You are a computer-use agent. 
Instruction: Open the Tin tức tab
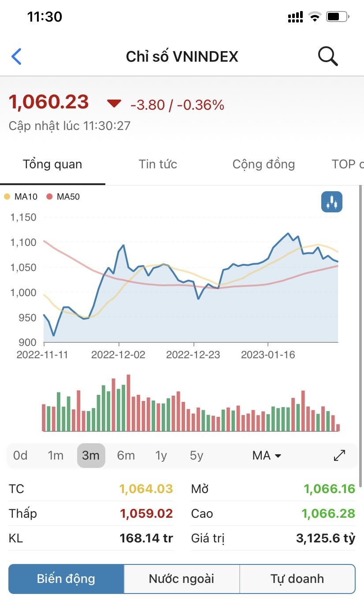pos(158,164)
